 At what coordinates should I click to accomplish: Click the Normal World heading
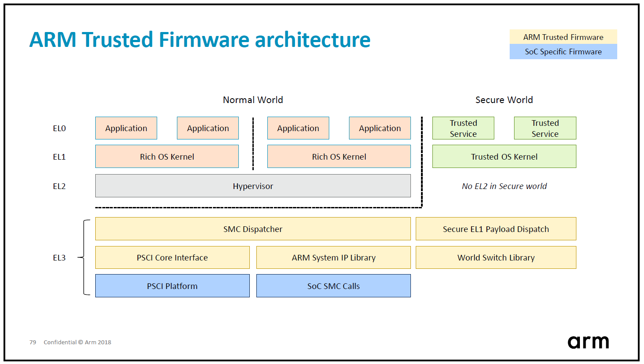click(253, 100)
